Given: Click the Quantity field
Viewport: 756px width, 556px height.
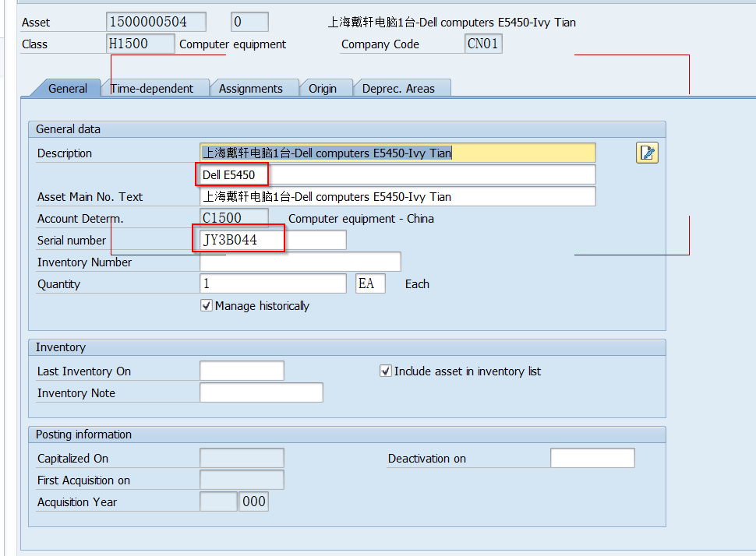Looking at the screenshot, I should pos(273,284).
